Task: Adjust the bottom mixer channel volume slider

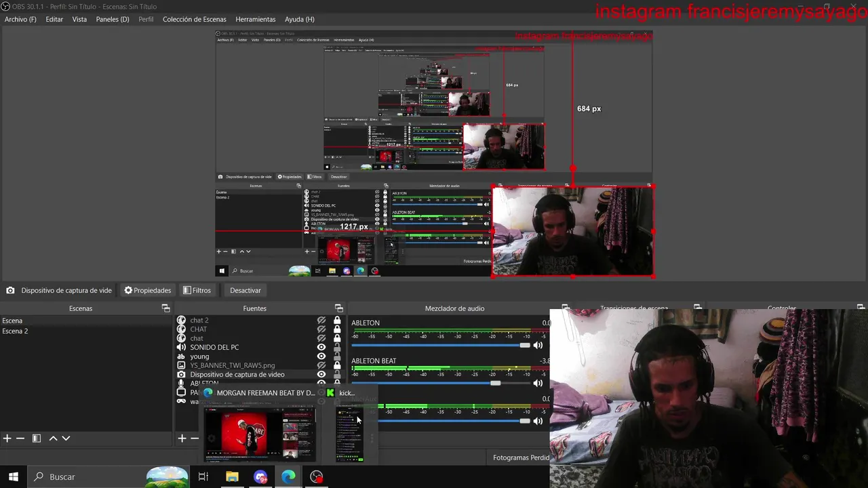Action: tap(453, 421)
